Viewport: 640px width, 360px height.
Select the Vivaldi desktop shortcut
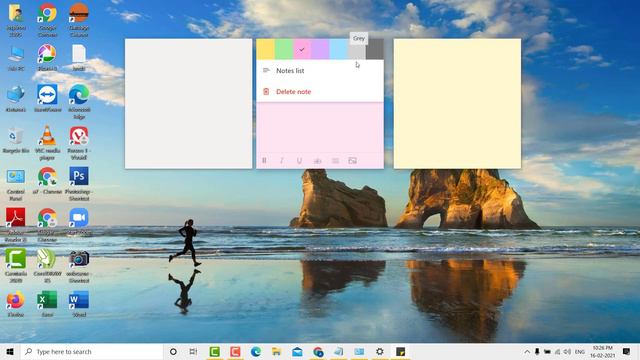pos(79,143)
